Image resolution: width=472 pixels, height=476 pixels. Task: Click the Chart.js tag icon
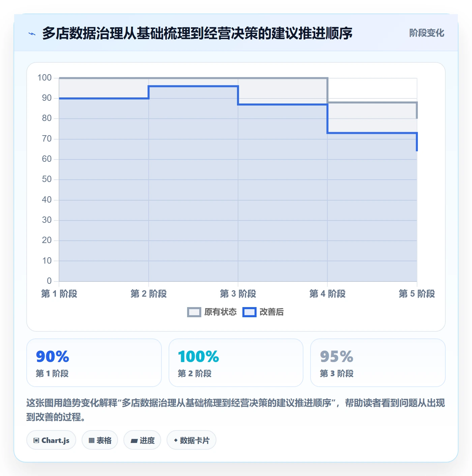[x=36, y=440]
